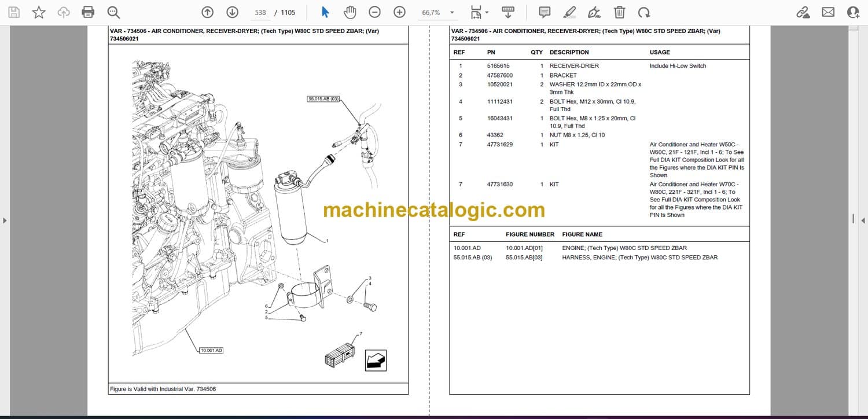The height and width of the screenshot is (419, 868).
Task: Activate the Hand pan tool
Action: pos(350,12)
